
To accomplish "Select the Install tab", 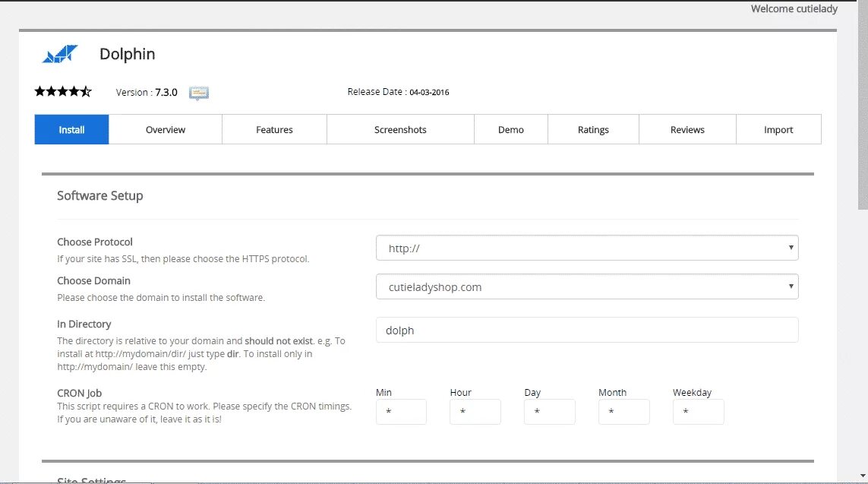I will point(71,130).
